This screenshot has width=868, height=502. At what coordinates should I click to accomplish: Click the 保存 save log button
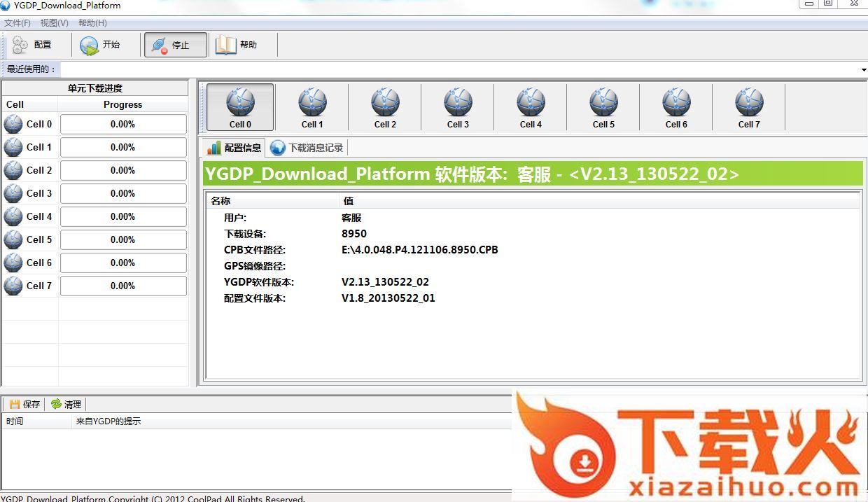24,404
